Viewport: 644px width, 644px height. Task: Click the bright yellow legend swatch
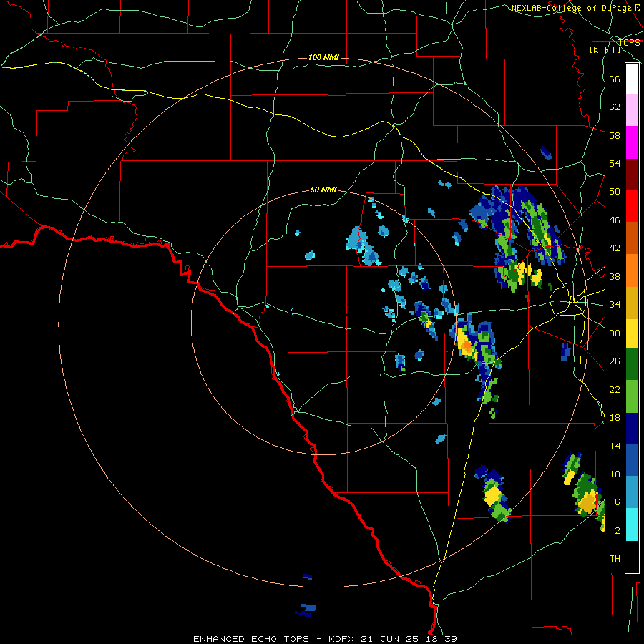[632, 333]
